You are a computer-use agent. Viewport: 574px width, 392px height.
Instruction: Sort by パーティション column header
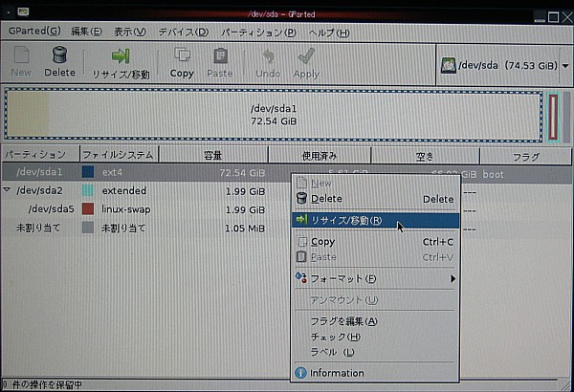[x=40, y=154]
